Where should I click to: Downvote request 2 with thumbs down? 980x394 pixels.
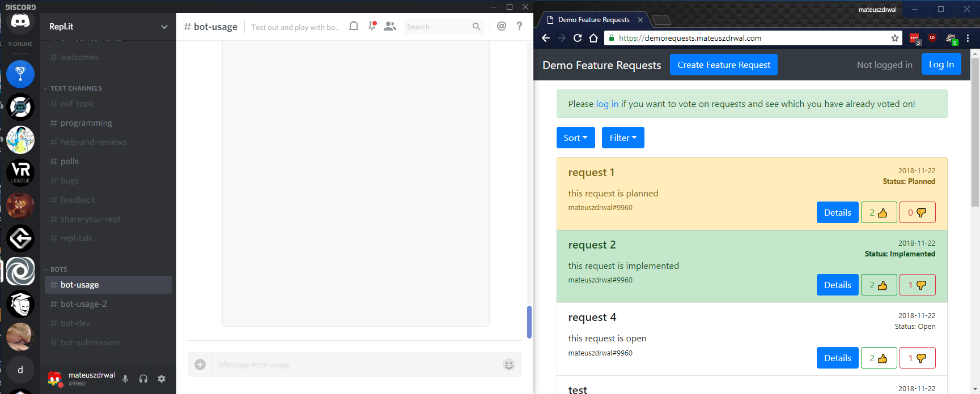tap(917, 285)
